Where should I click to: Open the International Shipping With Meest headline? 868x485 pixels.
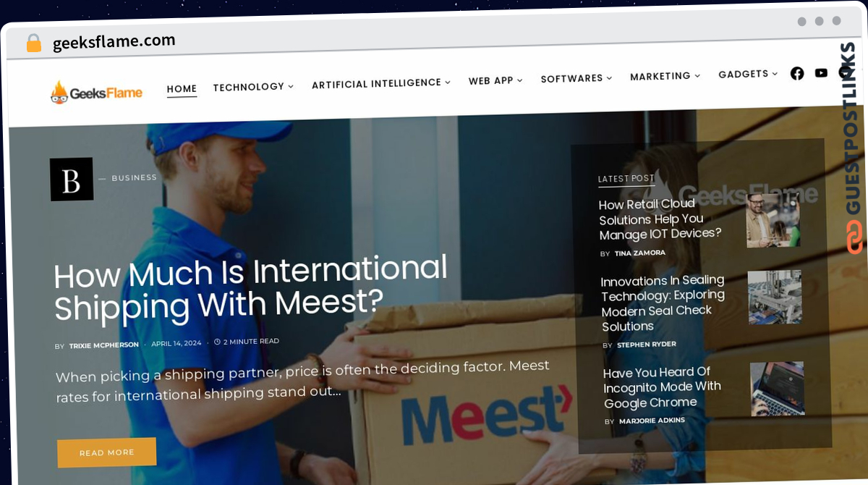pyautogui.click(x=251, y=288)
